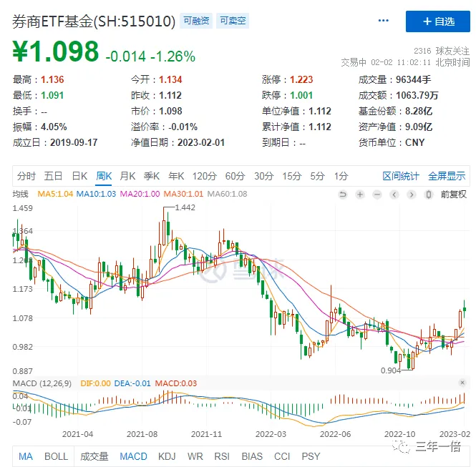
Task: Toggle the BOLL overlay indicator
Action: tap(56, 456)
